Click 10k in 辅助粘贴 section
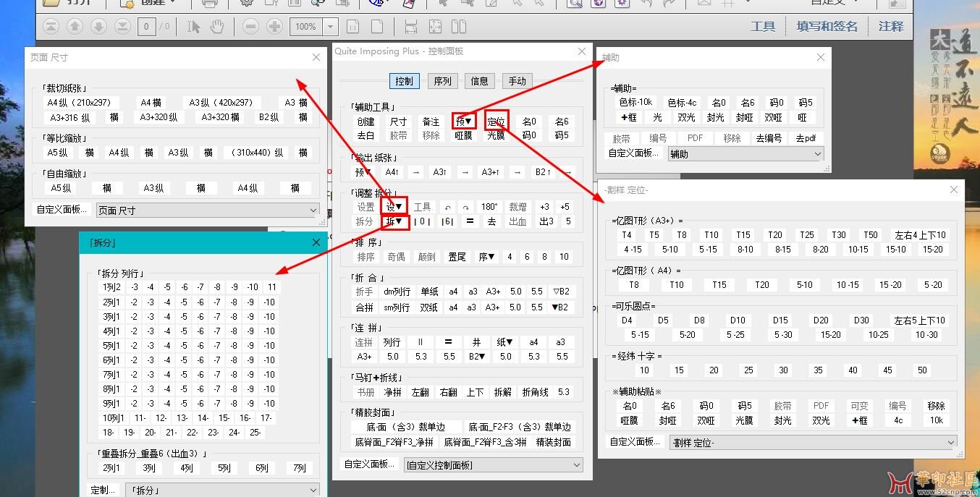Screen dimensions: 980x497 tap(936, 420)
